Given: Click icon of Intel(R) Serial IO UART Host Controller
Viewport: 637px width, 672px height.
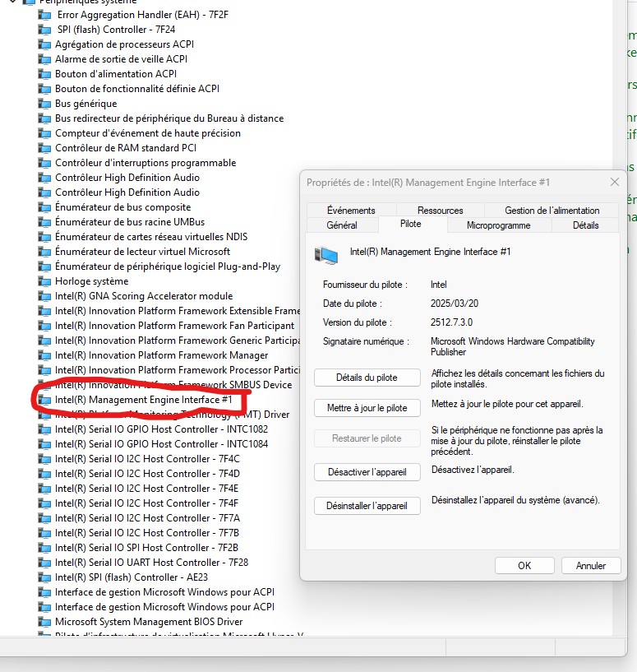Looking at the screenshot, I should pos(44,563).
